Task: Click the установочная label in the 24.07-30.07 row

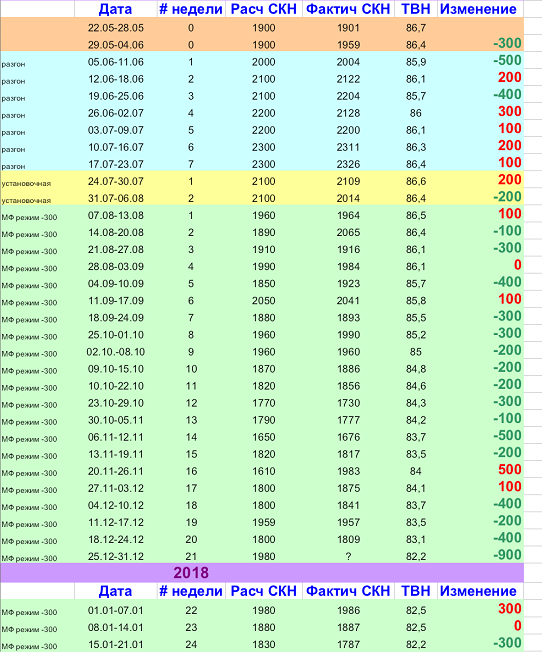Action: pyautogui.click(x=26, y=183)
